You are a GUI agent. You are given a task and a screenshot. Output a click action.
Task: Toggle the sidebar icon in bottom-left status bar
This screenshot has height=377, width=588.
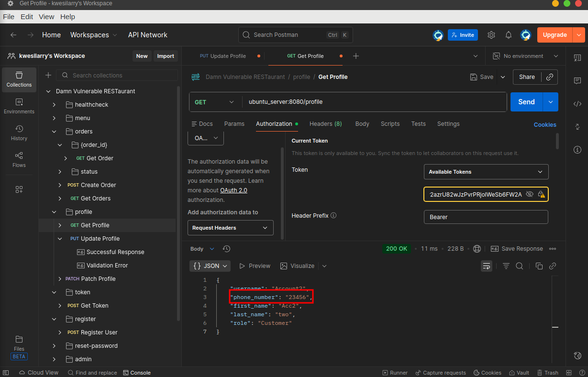[6, 373]
